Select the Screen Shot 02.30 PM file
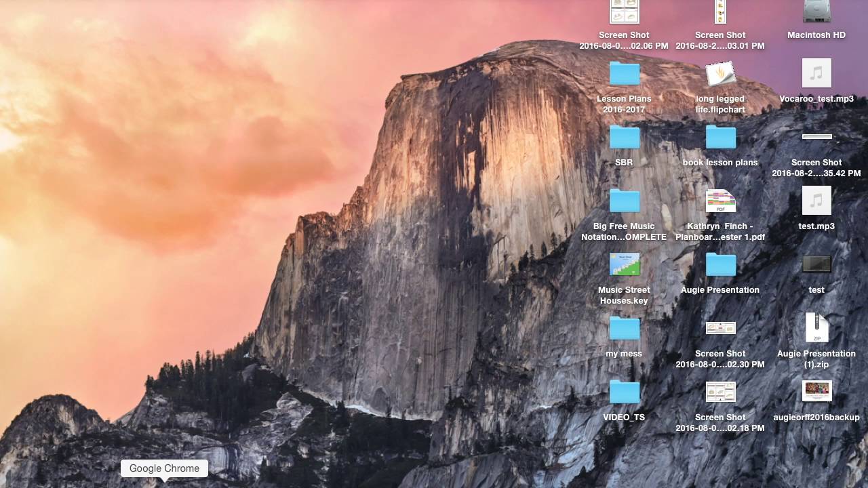868x488 pixels. tap(720, 328)
